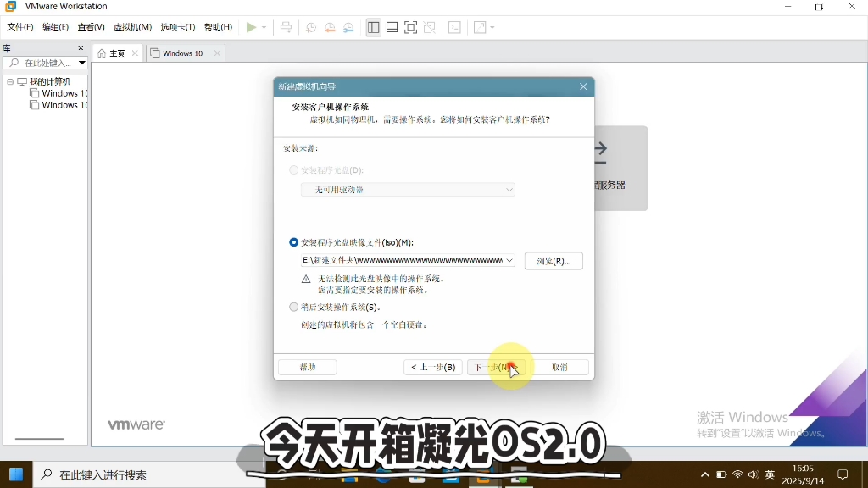Click the console view toolbar icon
The height and width of the screenshot is (488, 868).
click(x=454, y=27)
